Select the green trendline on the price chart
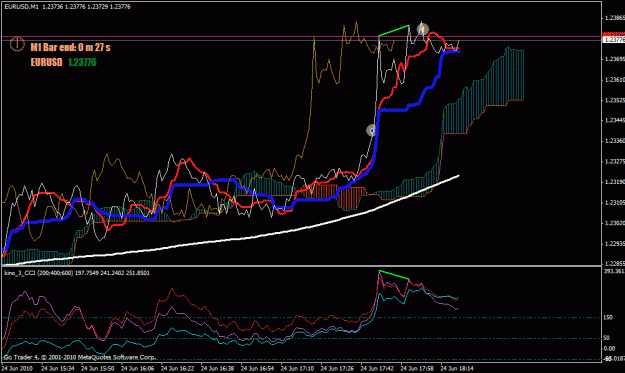The height and width of the screenshot is (373, 625). [x=393, y=31]
